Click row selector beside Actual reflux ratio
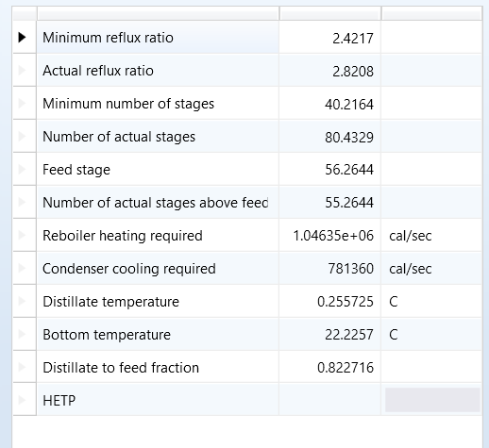 25,71
